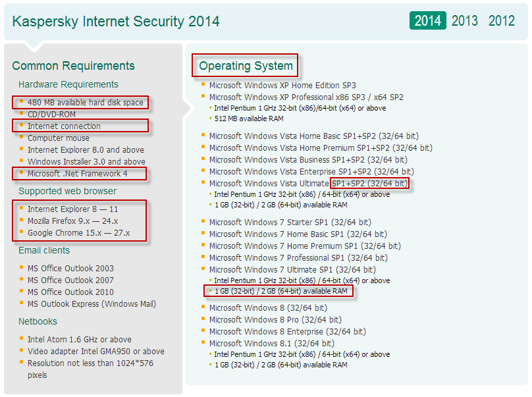Screen dimensions: 532x397
Task: Click Intel Pentium line under Windows XP
Action: coord(300,108)
